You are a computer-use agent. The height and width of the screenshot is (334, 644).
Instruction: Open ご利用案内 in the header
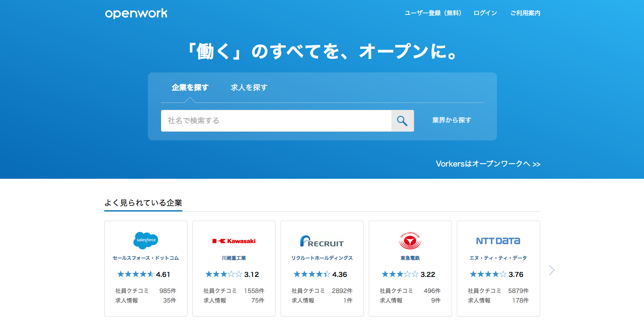(525, 13)
